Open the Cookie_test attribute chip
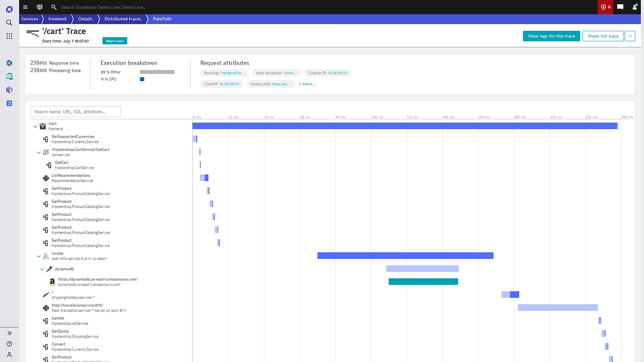This screenshot has width=644, height=362. click(x=270, y=84)
